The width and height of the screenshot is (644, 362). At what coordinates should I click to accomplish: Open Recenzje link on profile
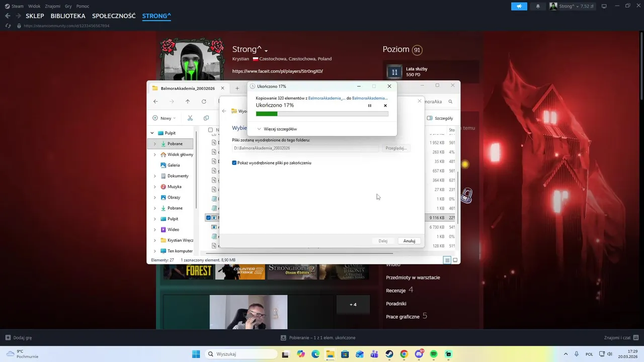(395, 291)
